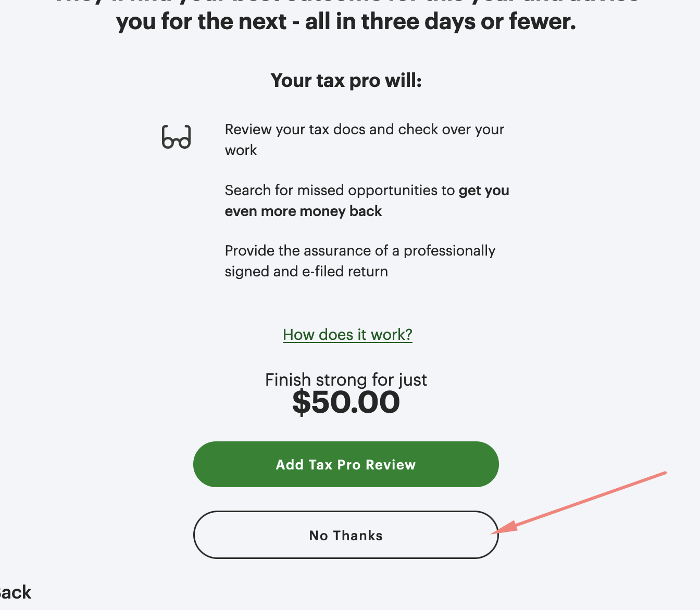Go back using the Back link
The width and height of the screenshot is (700, 610).
[16, 593]
